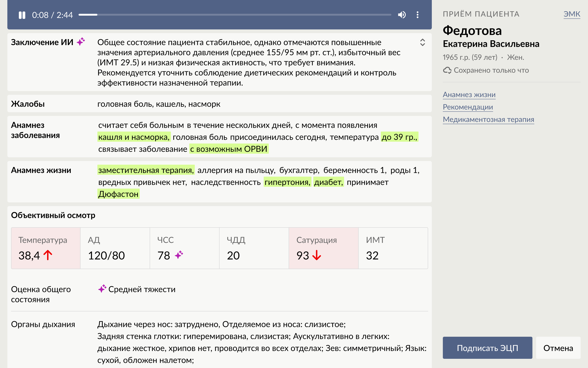The width and height of the screenshot is (588, 368).
Task: Click the ЧСС value 78
Action: tap(164, 256)
